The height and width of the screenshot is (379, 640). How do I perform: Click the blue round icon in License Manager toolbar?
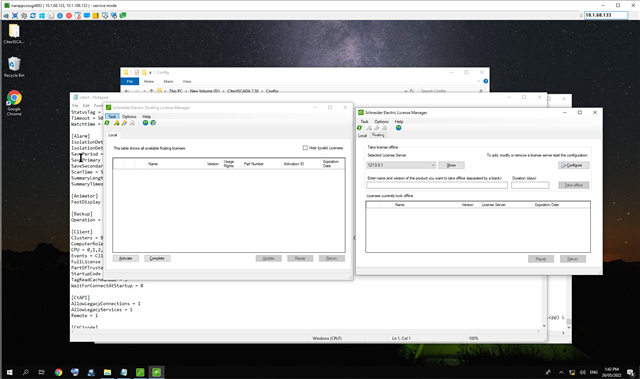point(398,128)
